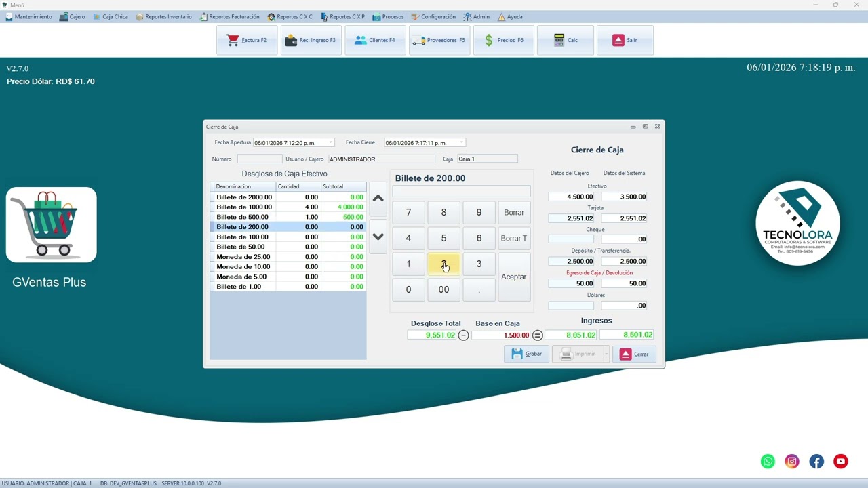The height and width of the screenshot is (488, 868).
Task: Open the Configuración menu
Action: pyautogui.click(x=433, y=16)
